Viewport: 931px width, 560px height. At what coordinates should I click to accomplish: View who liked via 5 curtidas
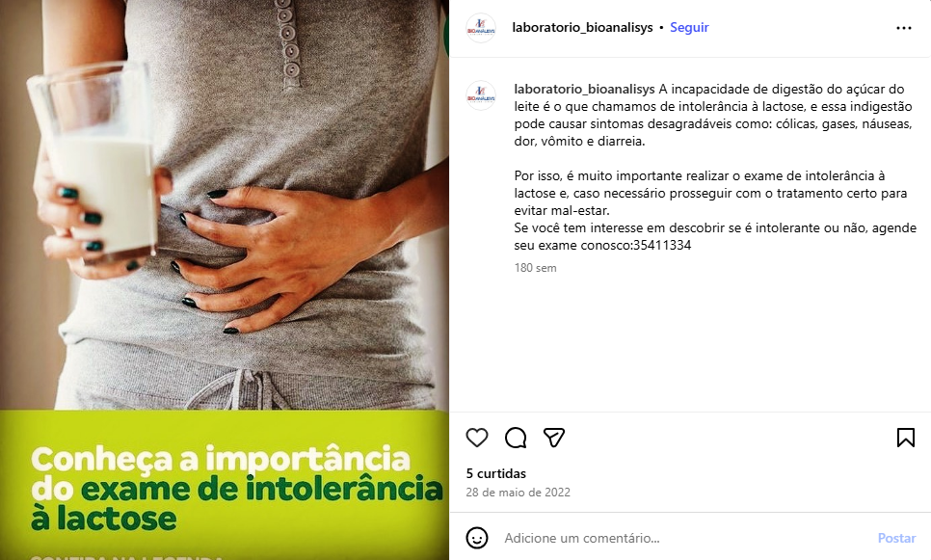coord(495,473)
